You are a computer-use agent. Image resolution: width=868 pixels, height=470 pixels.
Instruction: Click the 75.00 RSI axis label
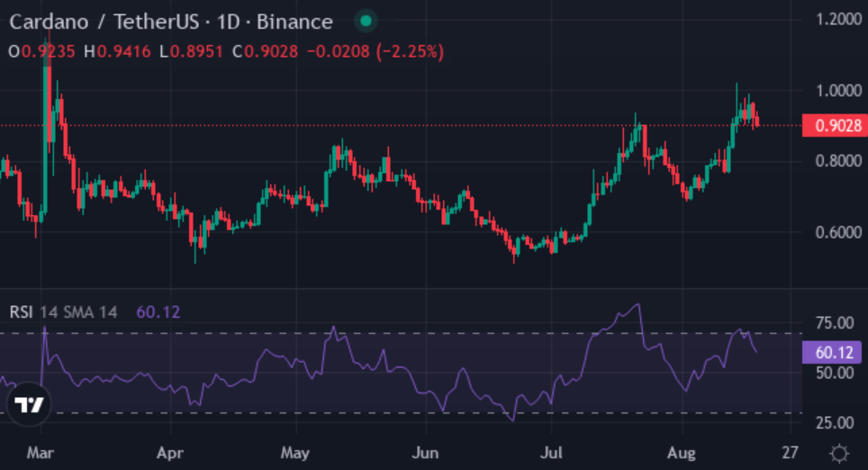pos(835,322)
